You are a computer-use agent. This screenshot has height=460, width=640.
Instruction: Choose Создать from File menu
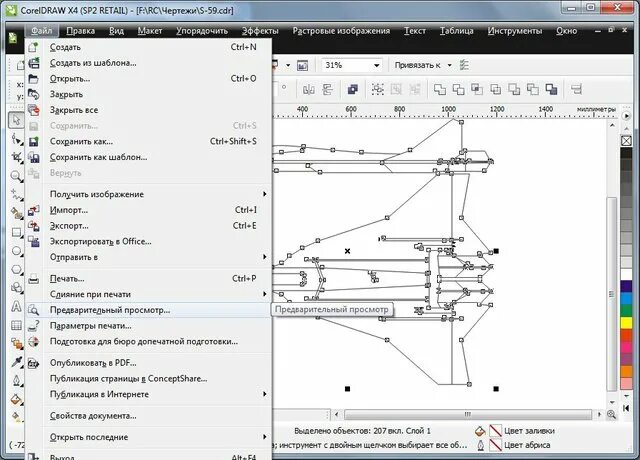149,47
